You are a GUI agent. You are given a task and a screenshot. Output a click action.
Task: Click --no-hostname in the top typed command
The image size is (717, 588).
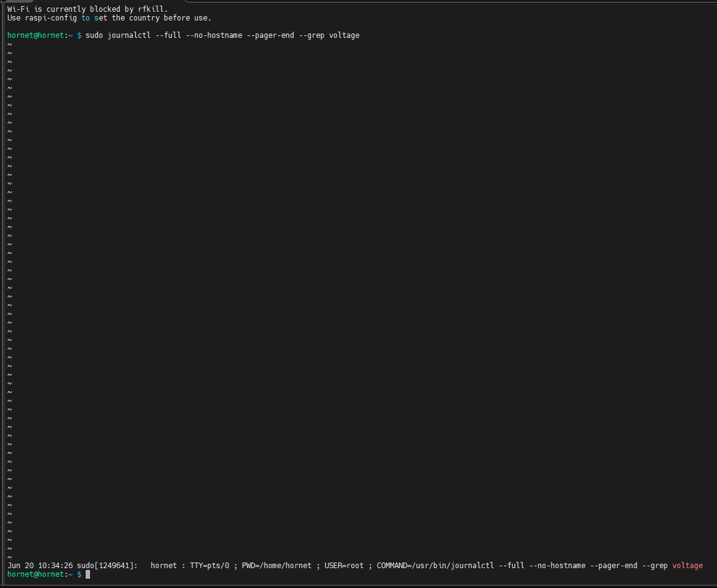pos(214,35)
